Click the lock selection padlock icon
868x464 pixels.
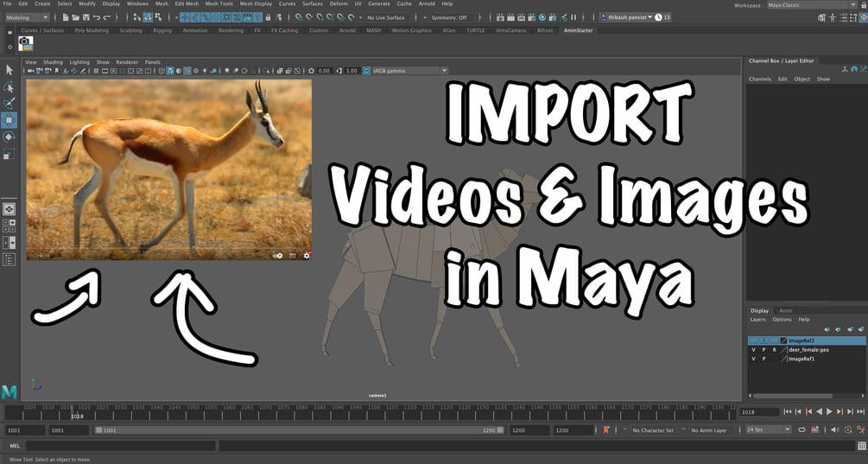tap(268, 18)
